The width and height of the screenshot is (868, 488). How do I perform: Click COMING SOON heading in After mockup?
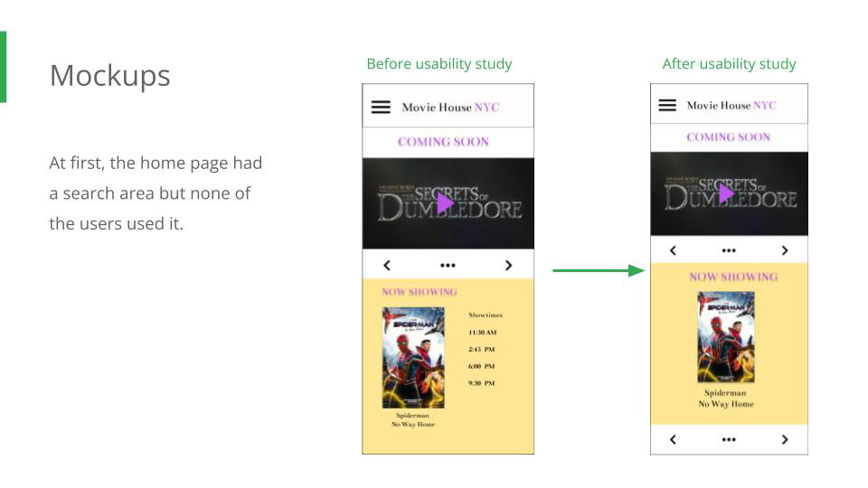729,137
